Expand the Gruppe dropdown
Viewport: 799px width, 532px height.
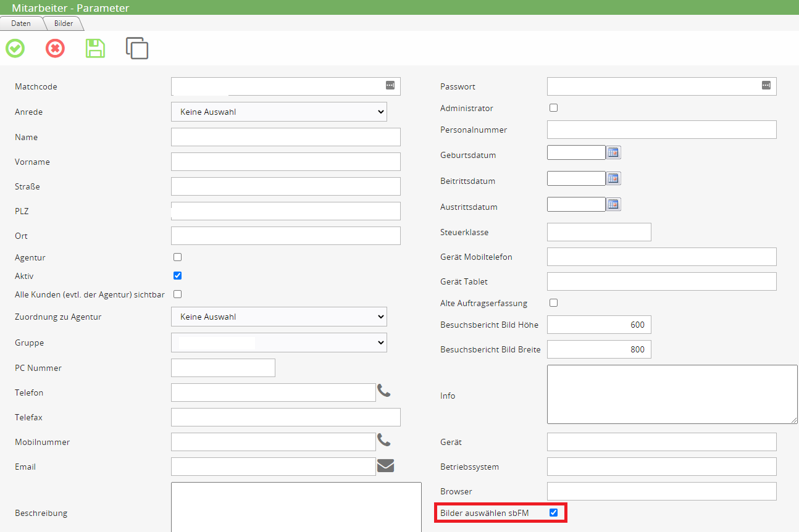pyautogui.click(x=279, y=342)
